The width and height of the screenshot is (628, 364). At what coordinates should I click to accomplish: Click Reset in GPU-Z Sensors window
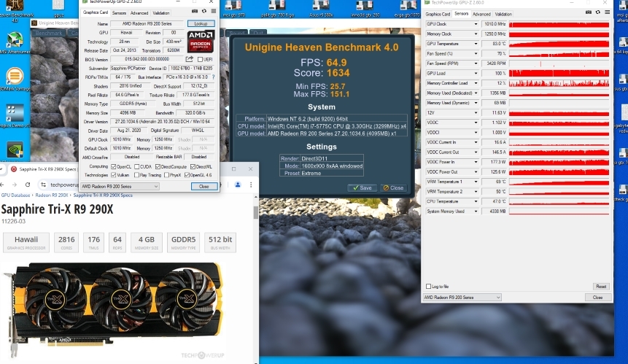(601, 287)
